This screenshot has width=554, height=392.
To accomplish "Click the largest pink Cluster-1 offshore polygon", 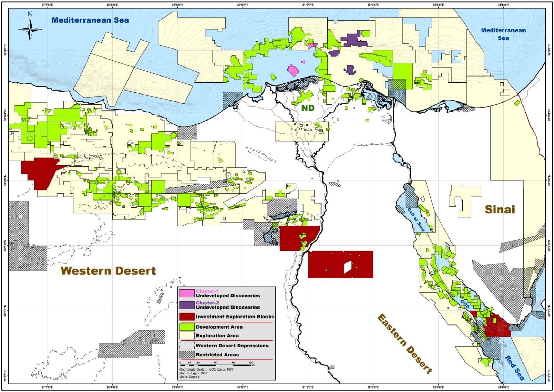I will coord(293,70).
